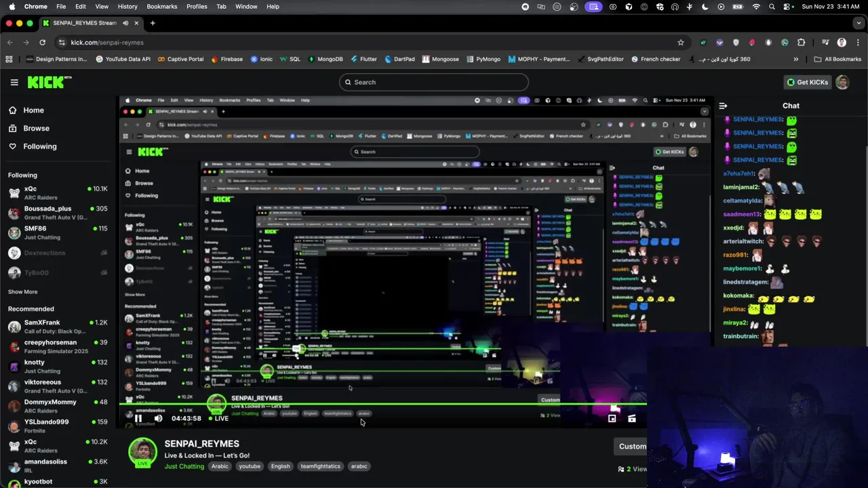Open amandasoliss recommended channel
This screenshot has height=488, width=868.
(x=58, y=466)
